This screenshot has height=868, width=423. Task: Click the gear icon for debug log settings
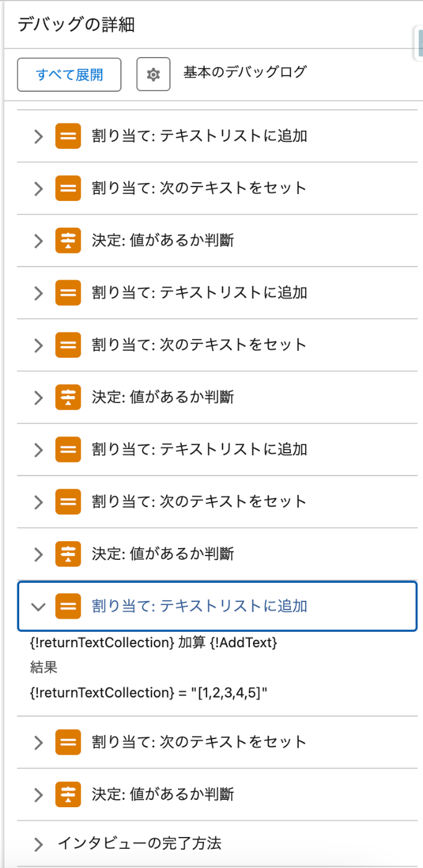tap(153, 74)
